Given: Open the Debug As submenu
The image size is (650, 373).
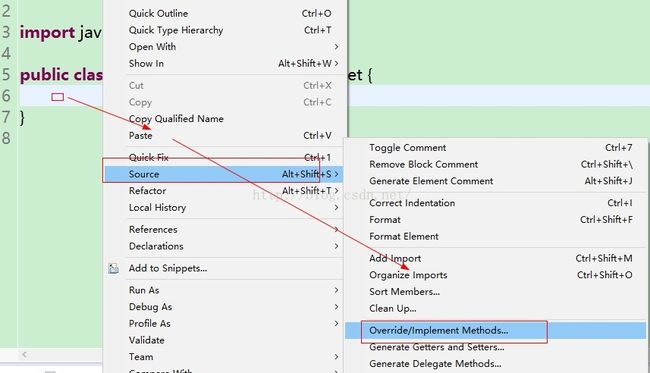Looking at the screenshot, I should click(x=224, y=307).
